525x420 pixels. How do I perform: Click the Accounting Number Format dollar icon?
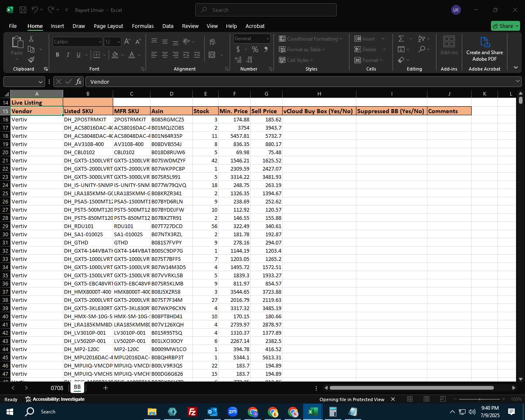(x=238, y=49)
